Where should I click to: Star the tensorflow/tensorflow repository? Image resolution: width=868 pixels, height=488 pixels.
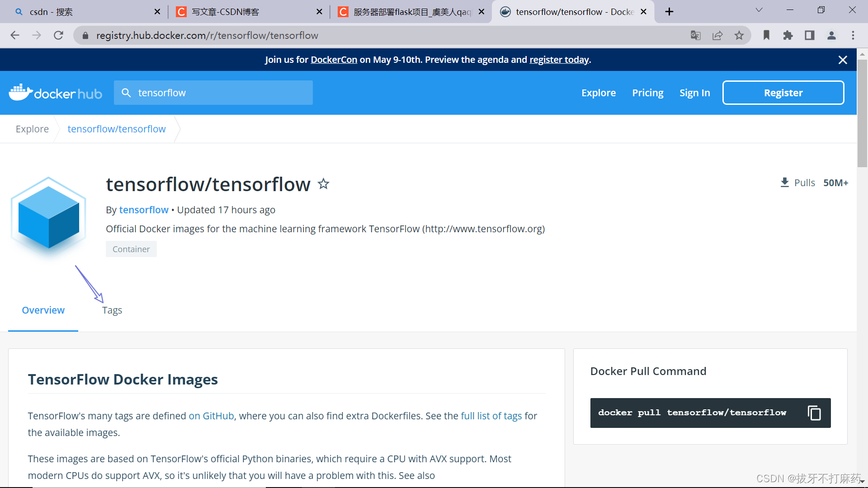(323, 184)
